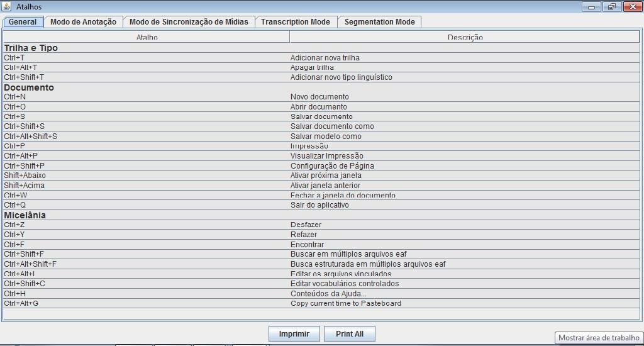Click the Java icon in title bar
Viewport: 644px width, 346px height.
(6, 7)
